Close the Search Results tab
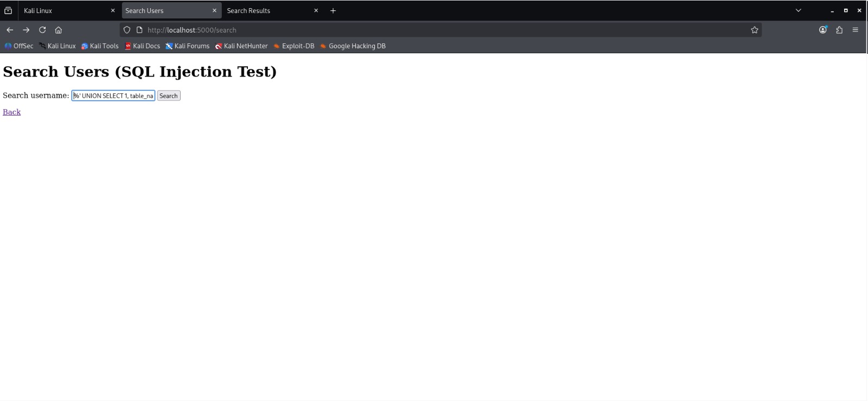 (316, 10)
